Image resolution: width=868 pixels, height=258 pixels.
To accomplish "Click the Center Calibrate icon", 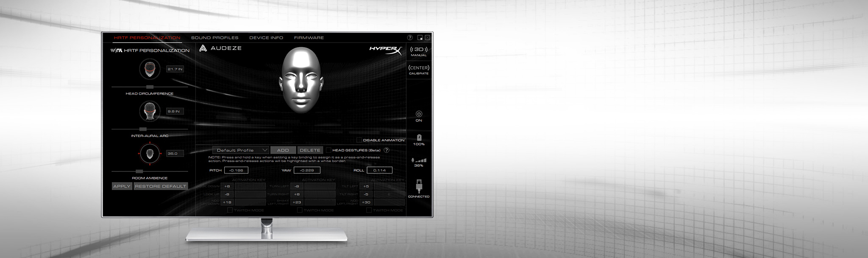I will click(x=419, y=68).
